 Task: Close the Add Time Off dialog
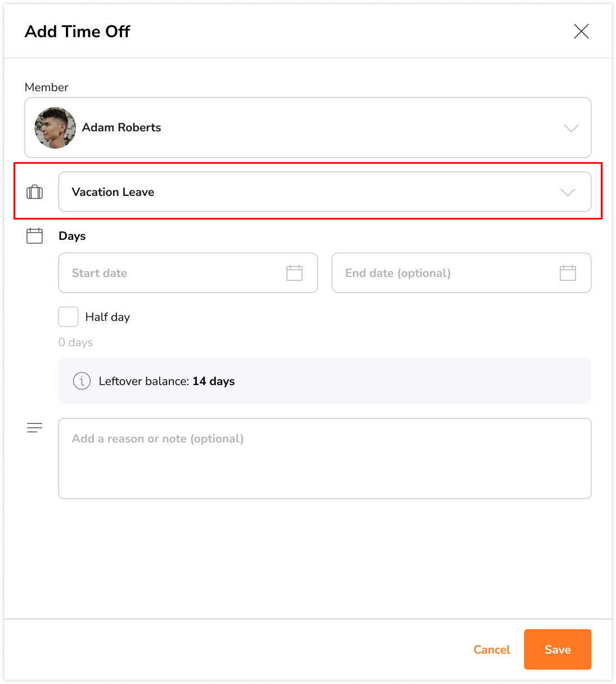[581, 32]
